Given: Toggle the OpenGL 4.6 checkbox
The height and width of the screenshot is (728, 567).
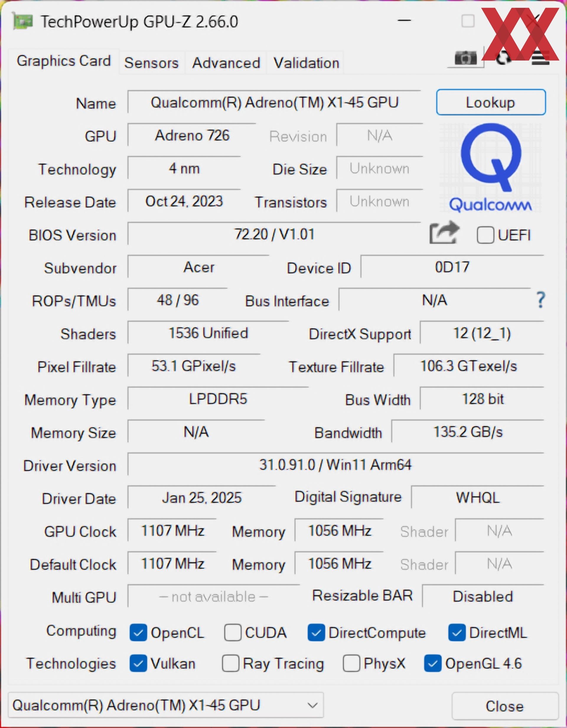Looking at the screenshot, I should (433, 663).
